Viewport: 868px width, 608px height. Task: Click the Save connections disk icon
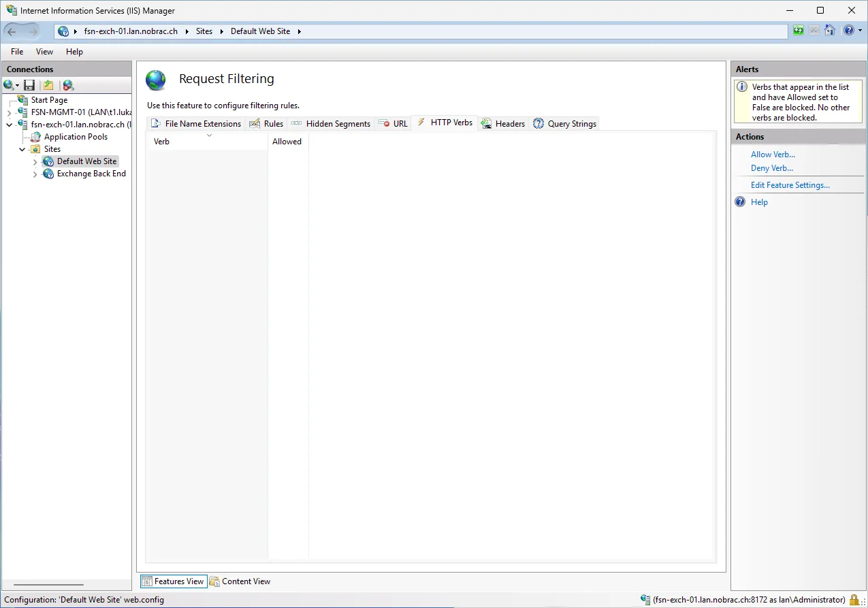point(29,85)
